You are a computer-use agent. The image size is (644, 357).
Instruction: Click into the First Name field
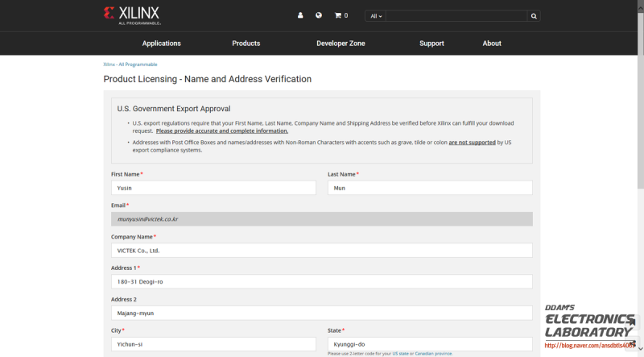(213, 188)
